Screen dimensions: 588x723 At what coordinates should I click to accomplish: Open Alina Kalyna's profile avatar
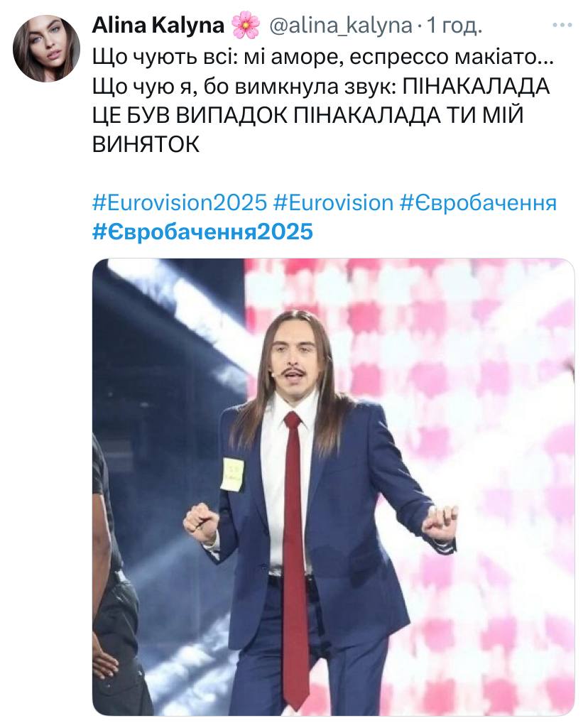pyautogui.click(x=46, y=48)
